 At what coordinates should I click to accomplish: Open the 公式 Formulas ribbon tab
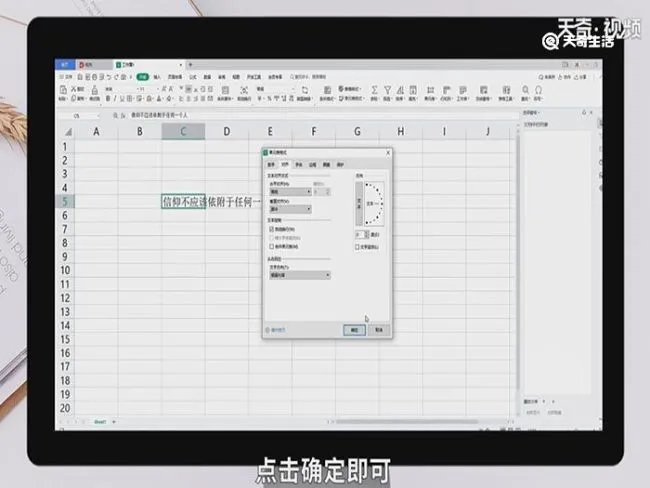[x=193, y=77]
